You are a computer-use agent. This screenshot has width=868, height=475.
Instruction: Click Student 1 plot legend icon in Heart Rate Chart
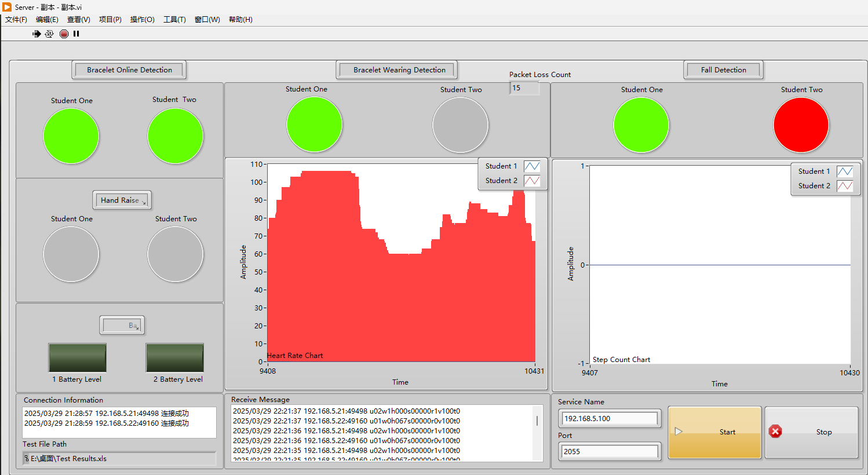pos(532,166)
